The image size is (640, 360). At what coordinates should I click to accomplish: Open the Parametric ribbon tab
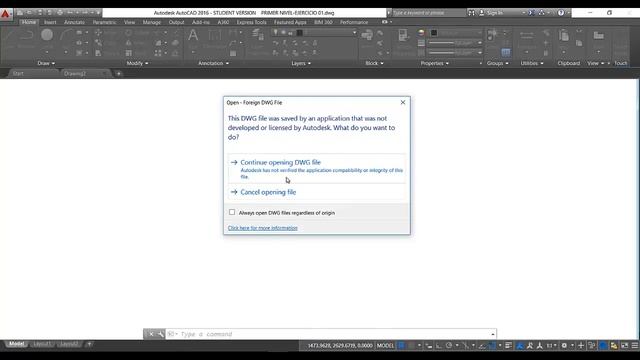pos(104,22)
